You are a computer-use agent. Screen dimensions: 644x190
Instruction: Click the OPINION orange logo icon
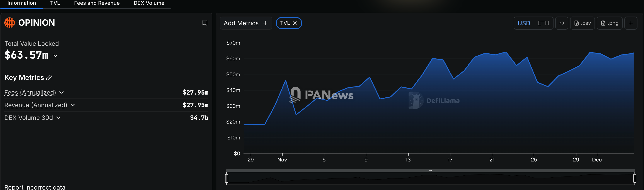pos(10,23)
